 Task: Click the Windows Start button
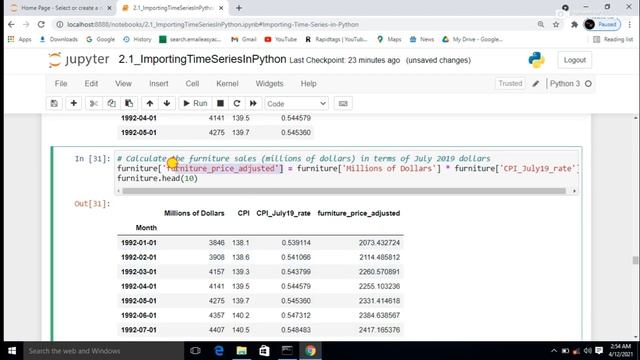[12, 351]
